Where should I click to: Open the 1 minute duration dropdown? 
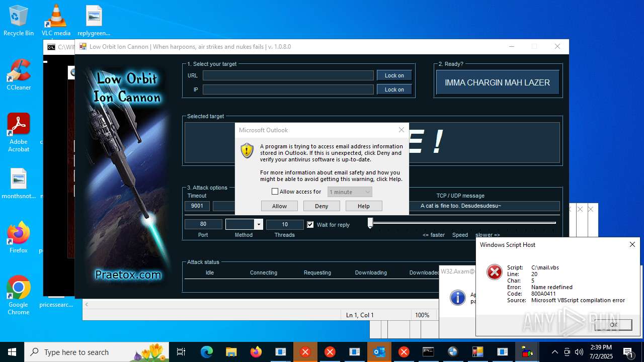[x=350, y=192]
